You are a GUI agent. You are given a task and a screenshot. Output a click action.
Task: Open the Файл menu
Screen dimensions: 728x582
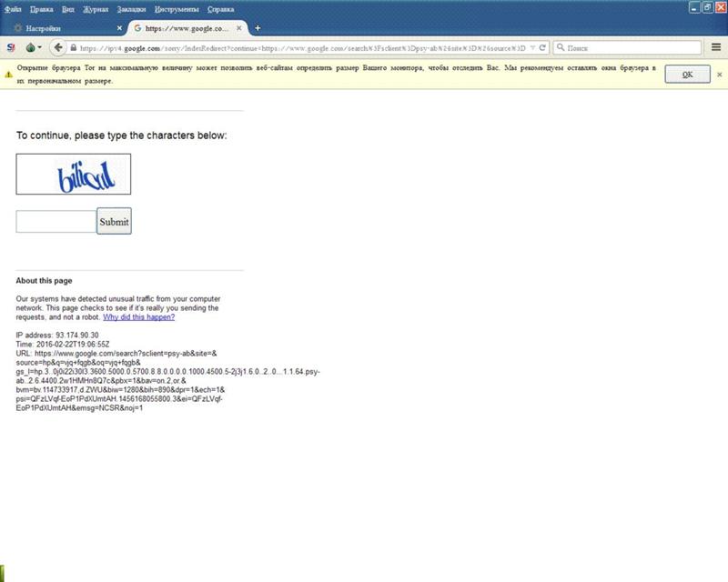(x=13, y=9)
